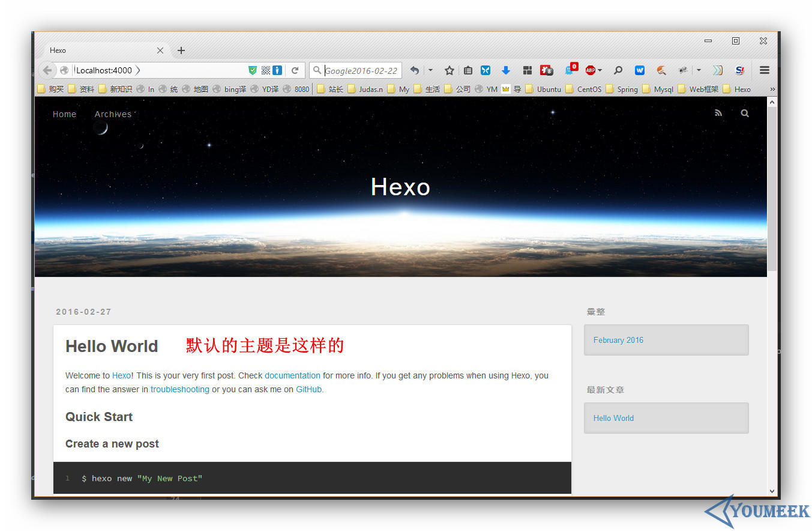Go to Home in site navigation
Screen dimensions: 812x531
[x=64, y=114]
